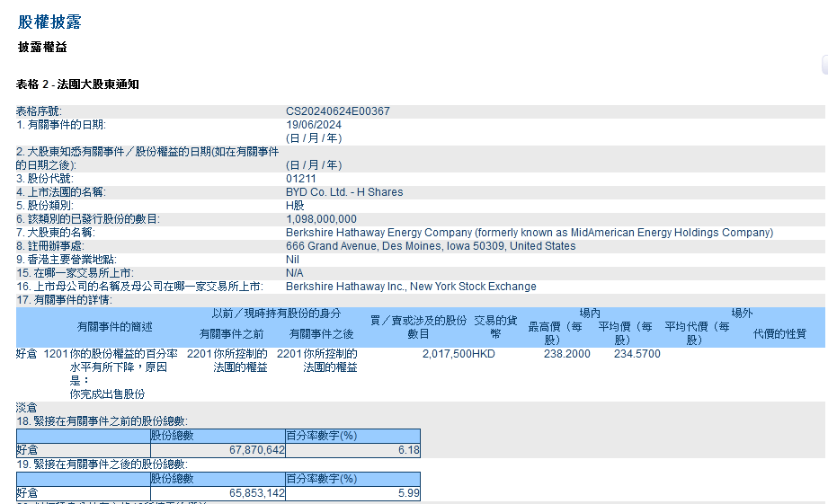Image resolution: width=828 pixels, height=504 pixels.
Task: Click the BYD Co. Ltd. - H Shares name
Action: pos(344,192)
